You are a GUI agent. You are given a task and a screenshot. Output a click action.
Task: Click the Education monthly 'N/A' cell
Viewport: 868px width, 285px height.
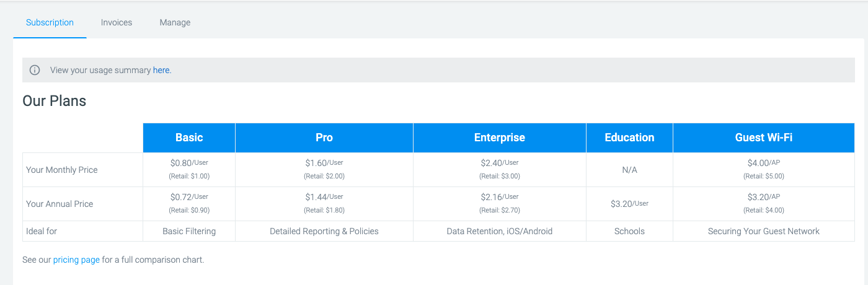pos(629,170)
